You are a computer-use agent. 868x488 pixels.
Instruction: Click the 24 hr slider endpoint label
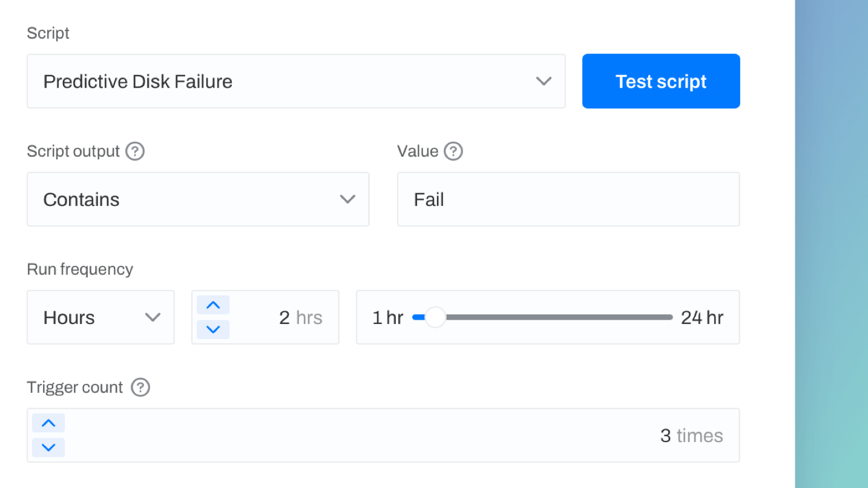pyautogui.click(x=701, y=317)
